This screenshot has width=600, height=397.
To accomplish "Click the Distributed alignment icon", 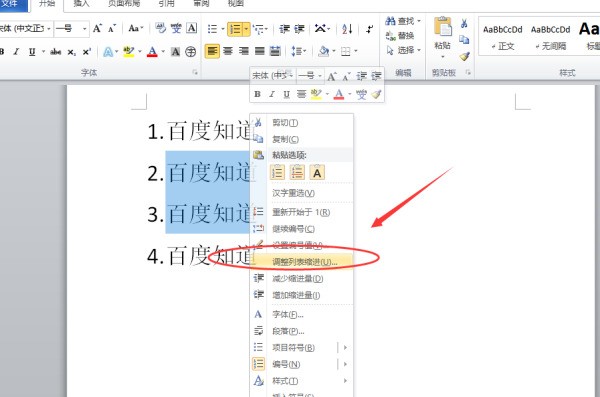I will coord(275,51).
